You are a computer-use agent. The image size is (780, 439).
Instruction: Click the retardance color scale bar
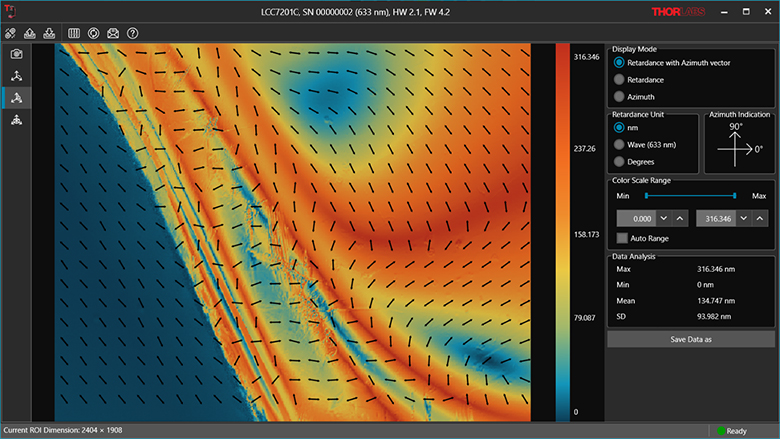563,232
